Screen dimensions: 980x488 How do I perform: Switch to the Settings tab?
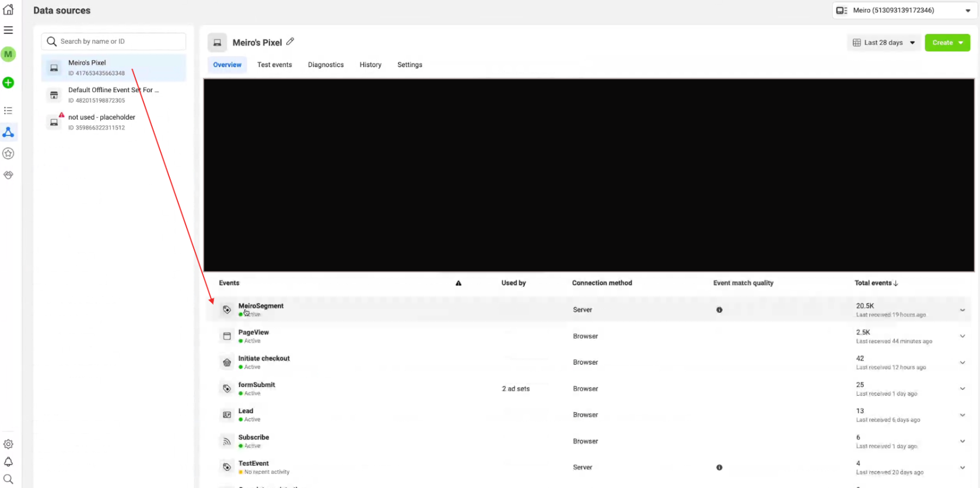409,65
